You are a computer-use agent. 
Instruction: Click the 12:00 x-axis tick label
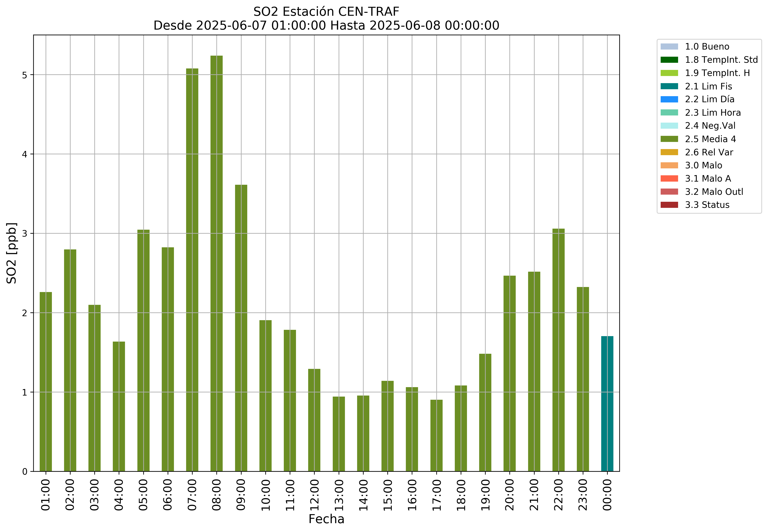(314, 495)
